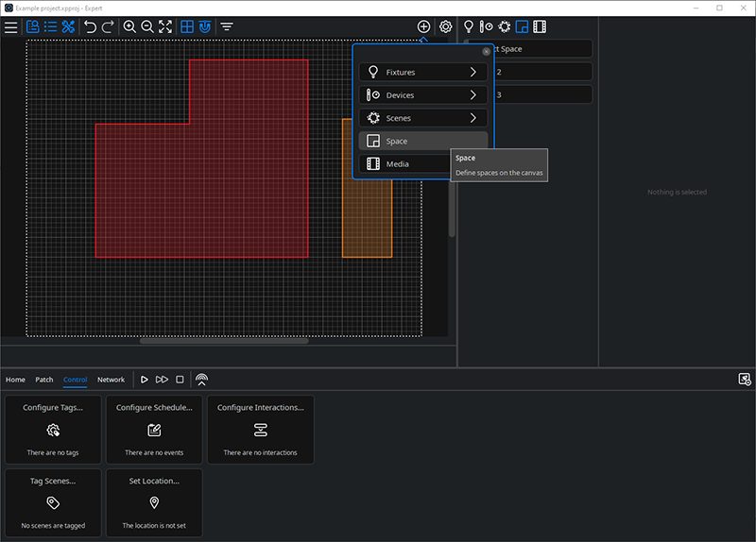Zoom in on the canvas

(x=129, y=27)
